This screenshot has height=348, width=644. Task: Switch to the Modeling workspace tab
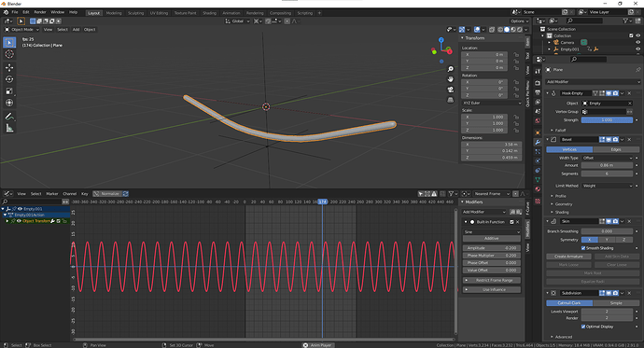(114, 13)
